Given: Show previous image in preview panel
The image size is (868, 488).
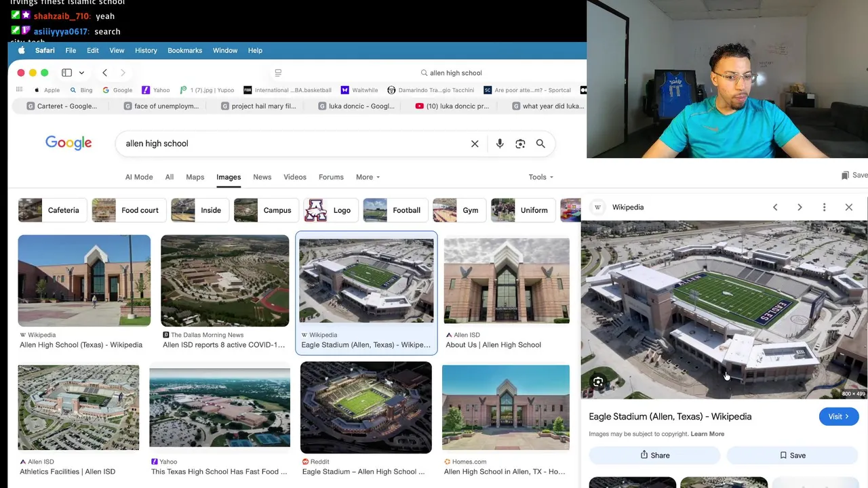Looking at the screenshot, I should click(x=775, y=207).
